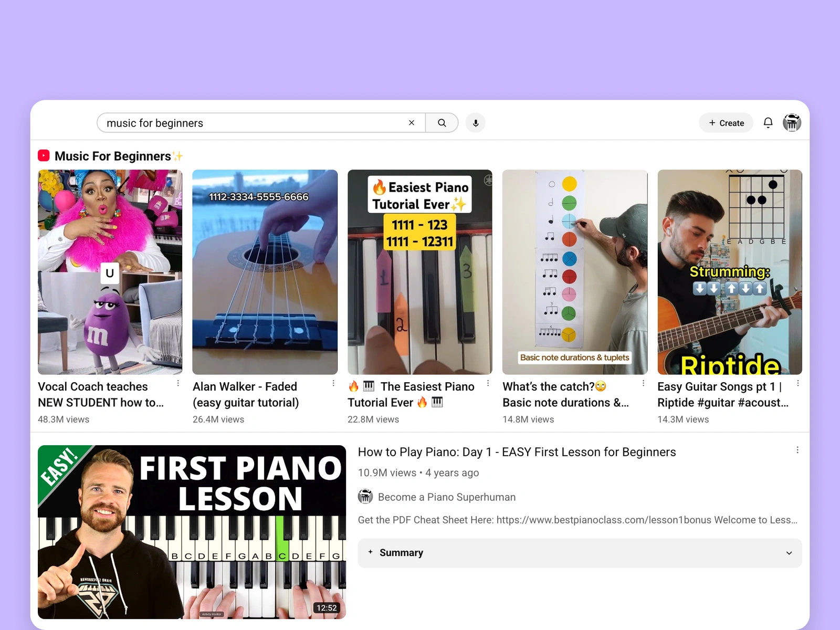Click the 26.4M views text
This screenshot has height=630, width=840.
point(218,419)
